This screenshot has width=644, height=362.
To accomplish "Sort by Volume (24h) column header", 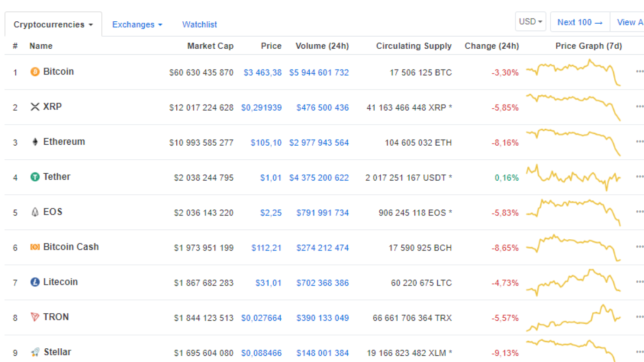I will pos(322,46).
